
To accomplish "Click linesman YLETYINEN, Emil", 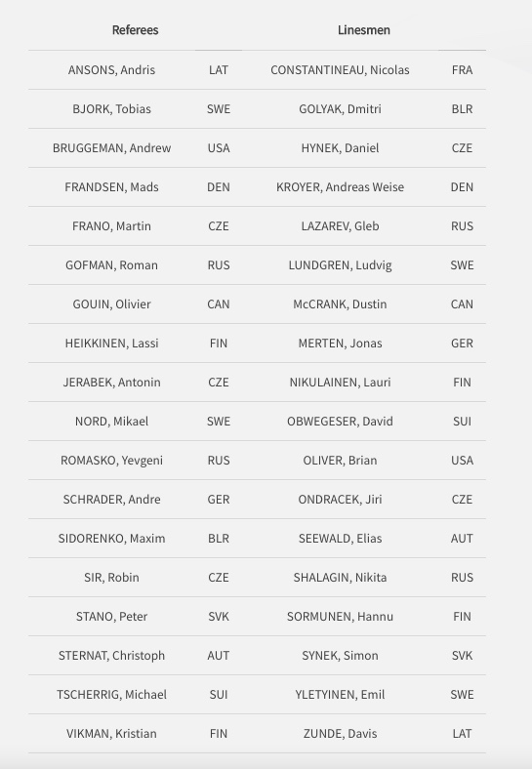I will (340, 695).
